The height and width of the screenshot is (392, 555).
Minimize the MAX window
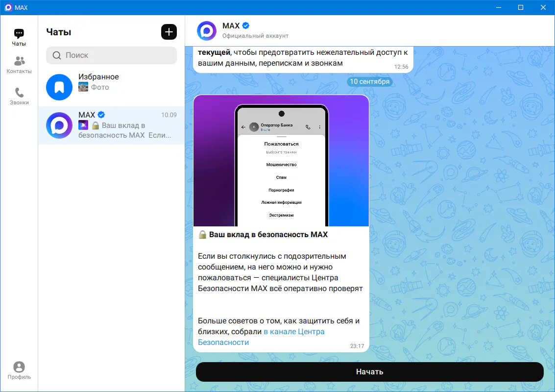(499, 7)
